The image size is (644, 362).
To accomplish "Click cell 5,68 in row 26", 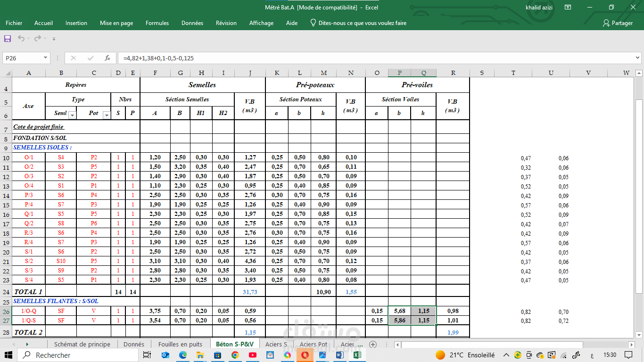I will [399, 311].
